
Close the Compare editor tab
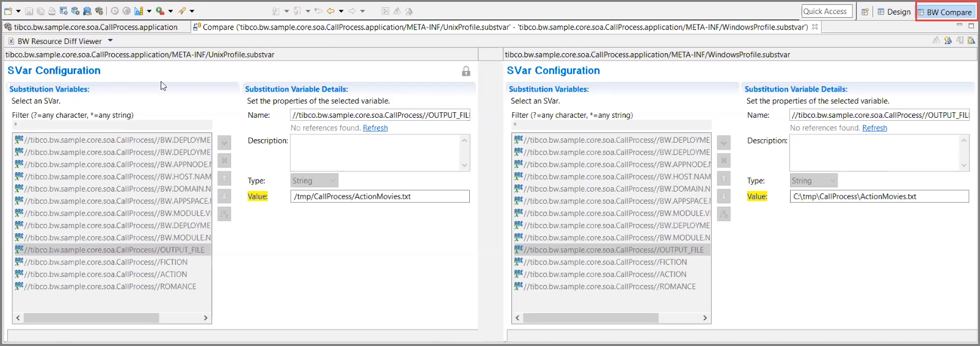tap(814, 27)
